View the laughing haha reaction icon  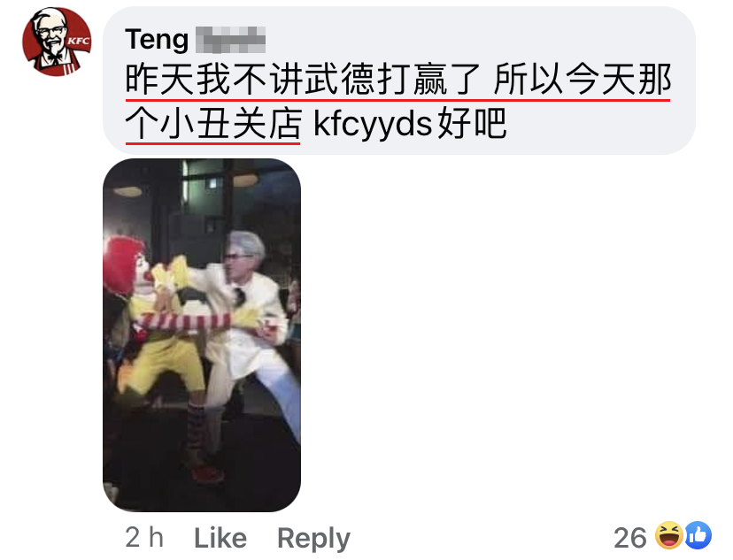tap(668, 536)
